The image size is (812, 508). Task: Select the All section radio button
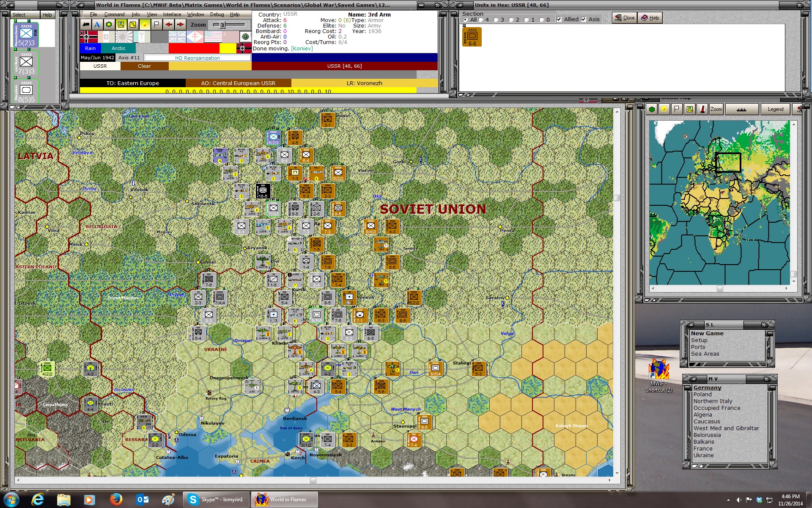(466, 19)
